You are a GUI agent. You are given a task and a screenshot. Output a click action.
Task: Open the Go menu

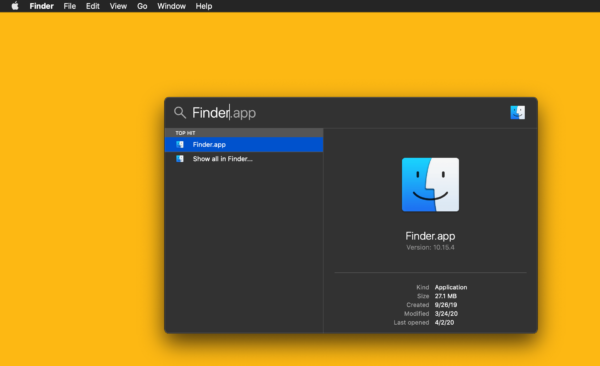pyautogui.click(x=142, y=6)
